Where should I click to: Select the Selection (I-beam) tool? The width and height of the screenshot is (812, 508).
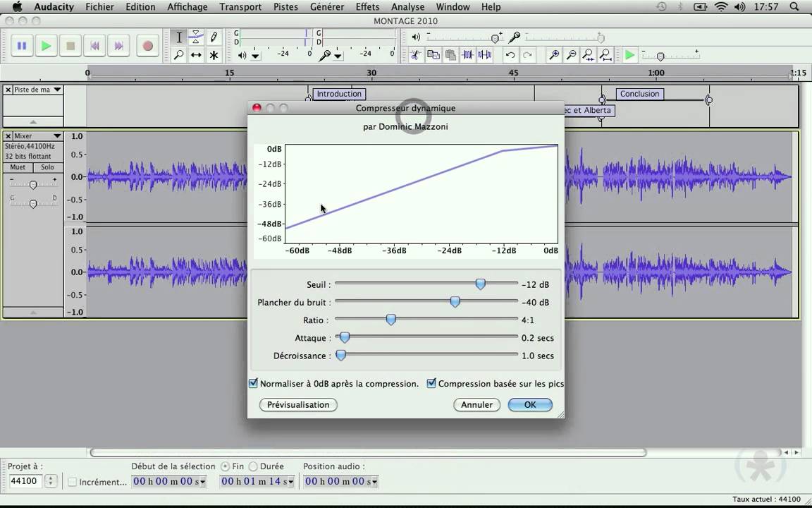[x=178, y=37]
